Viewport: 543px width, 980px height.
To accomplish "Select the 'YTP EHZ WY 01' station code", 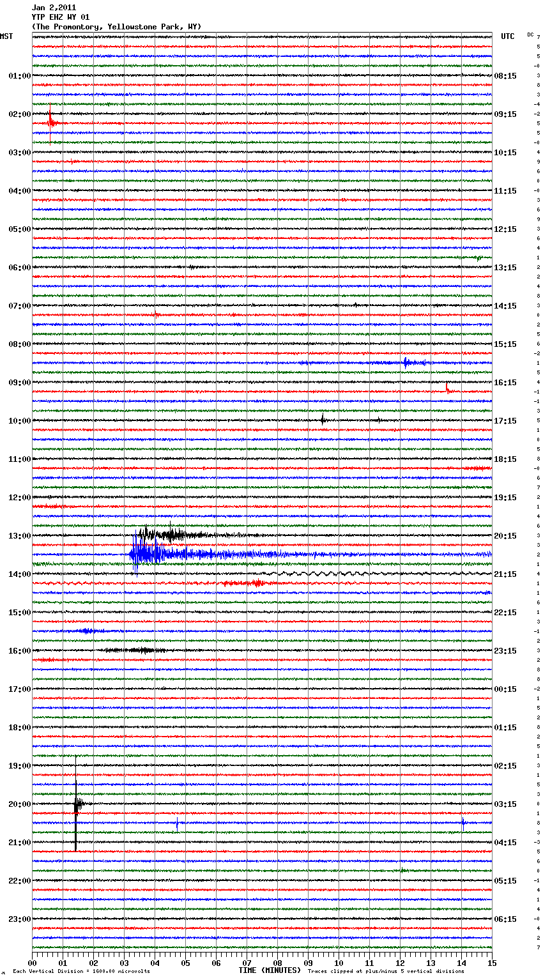I will click(x=61, y=17).
